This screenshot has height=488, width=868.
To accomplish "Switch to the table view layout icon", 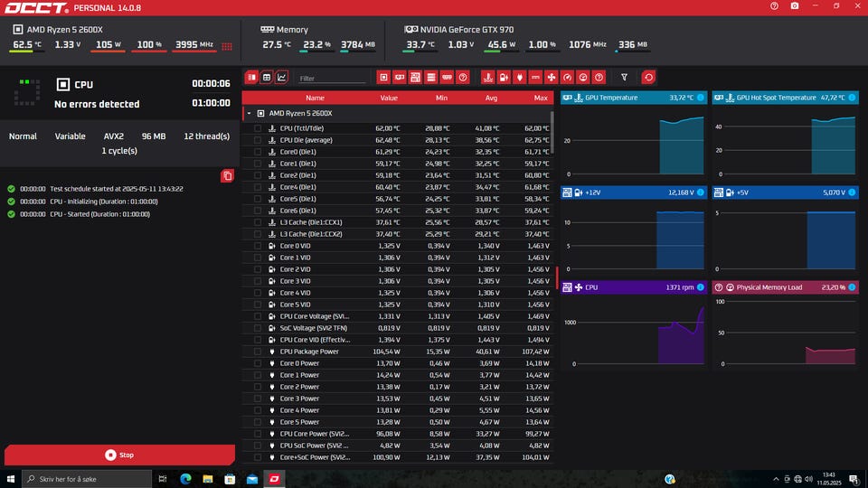I will point(267,78).
